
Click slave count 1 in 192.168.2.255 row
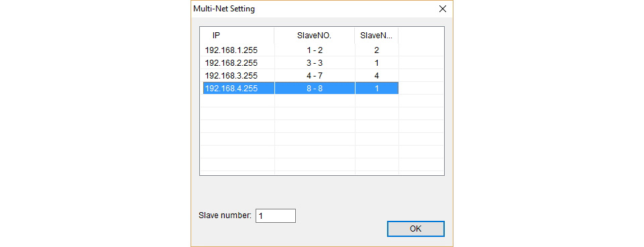[x=376, y=63]
